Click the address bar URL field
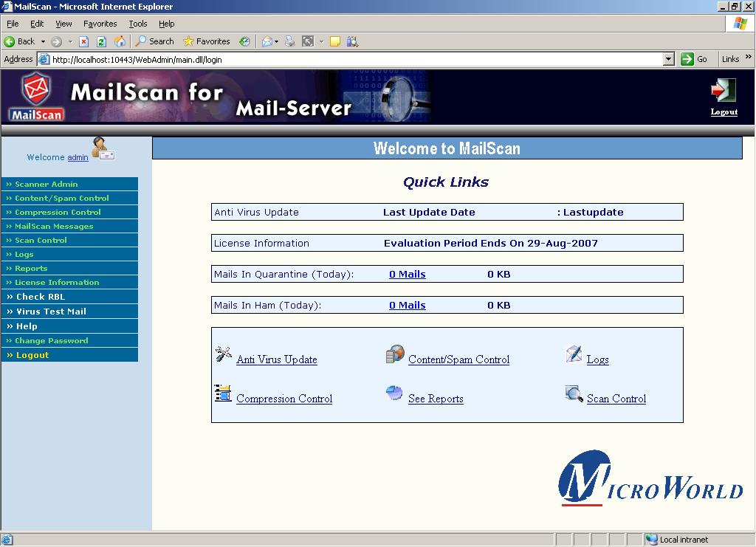 pos(357,59)
